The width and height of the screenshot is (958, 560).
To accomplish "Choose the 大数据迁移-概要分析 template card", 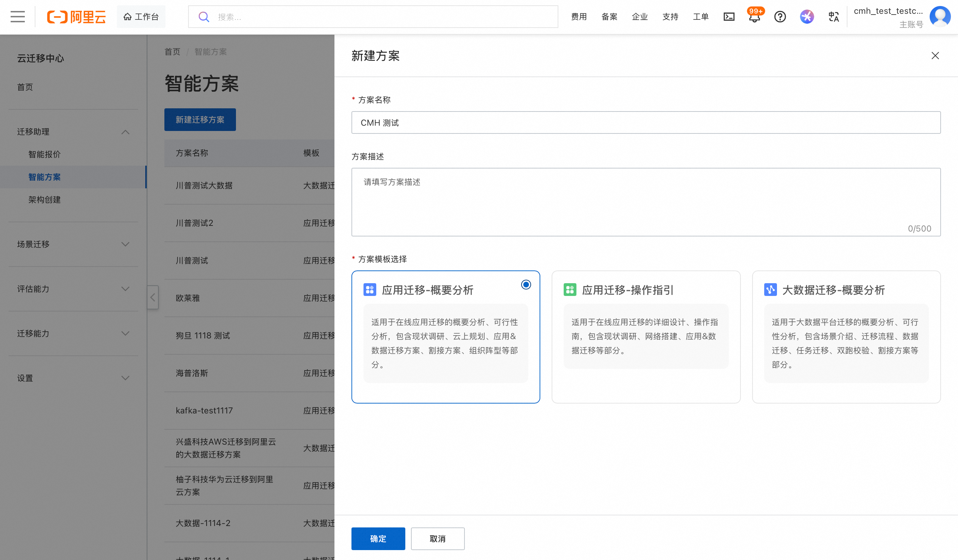I will pos(846,336).
